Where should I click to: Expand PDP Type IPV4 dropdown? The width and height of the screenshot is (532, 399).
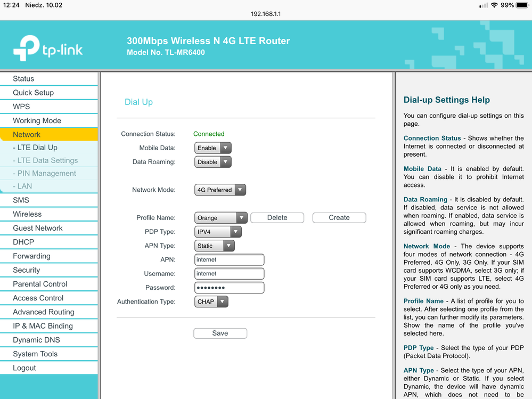click(x=218, y=232)
